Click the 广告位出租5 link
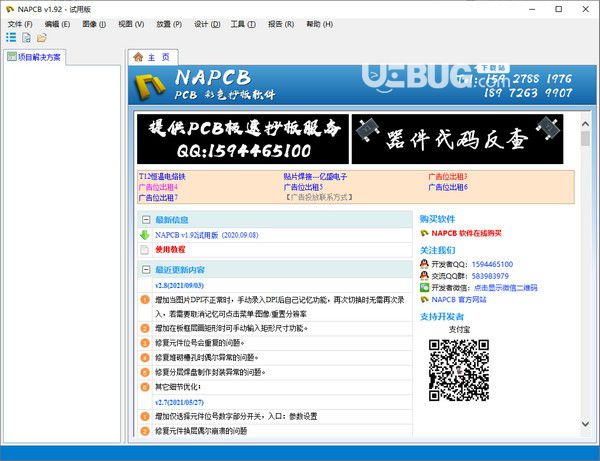 click(x=303, y=187)
